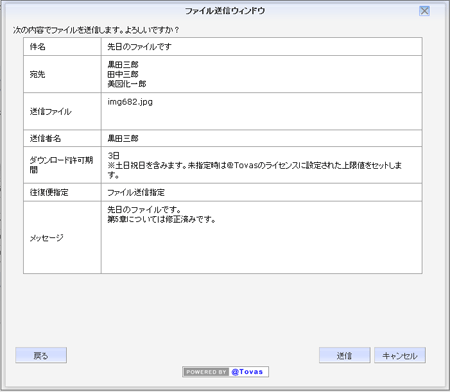
Task: Click the 3日 download period value
Action: click(x=113, y=156)
